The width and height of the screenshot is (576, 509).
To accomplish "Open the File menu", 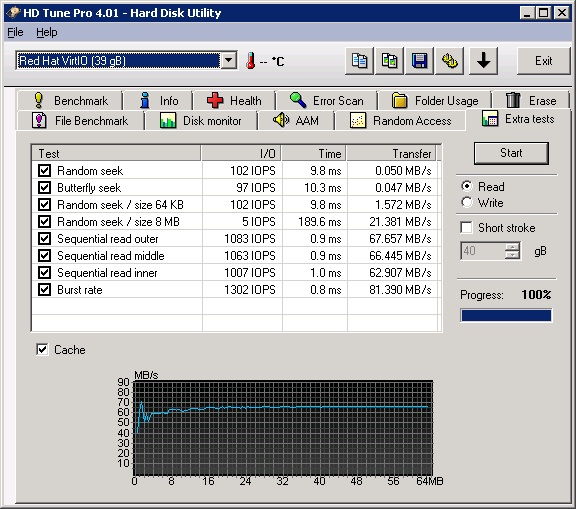I will pyautogui.click(x=15, y=32).
